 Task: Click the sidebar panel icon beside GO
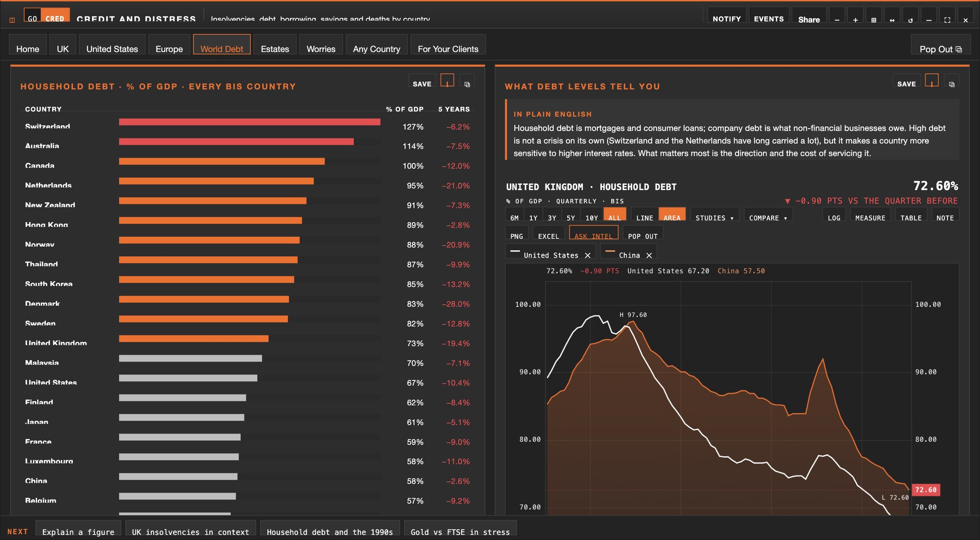pyautogui.click(x=12, y=20)
